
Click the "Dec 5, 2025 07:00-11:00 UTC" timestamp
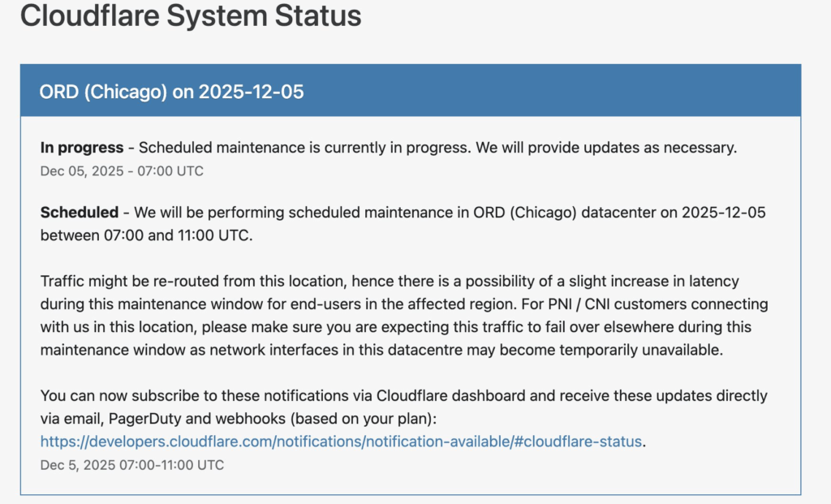click(132, 465)
